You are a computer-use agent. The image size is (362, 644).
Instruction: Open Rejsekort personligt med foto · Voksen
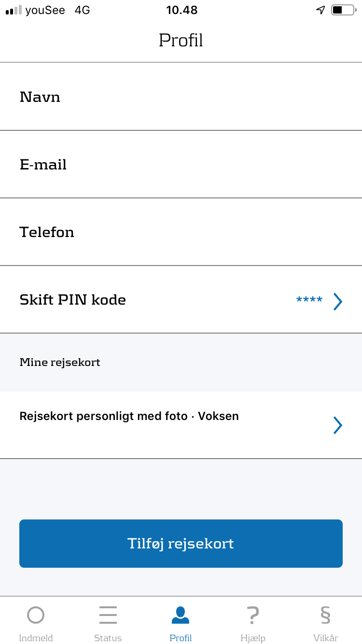129,416
